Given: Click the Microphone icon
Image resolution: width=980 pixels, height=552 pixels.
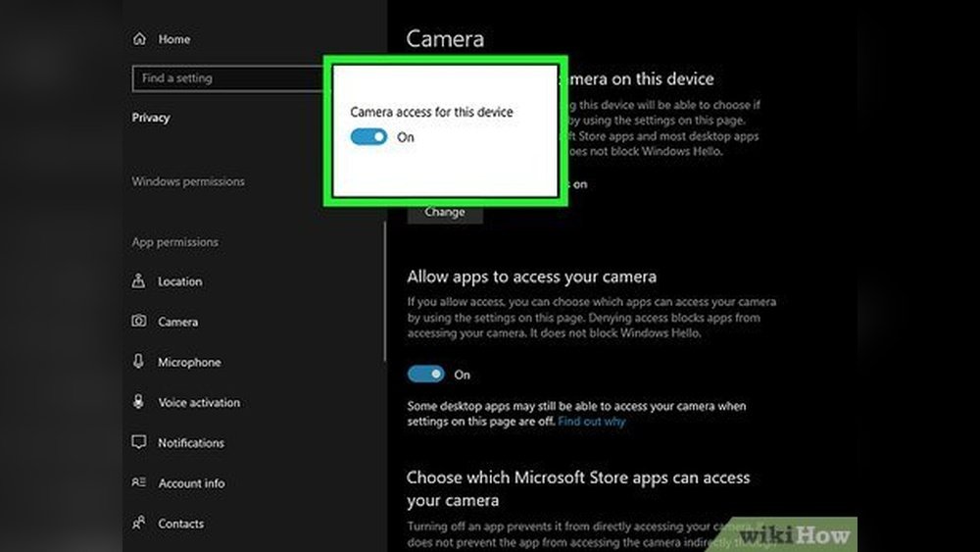Looking at the screenshot, I should [x=139, y=361].
